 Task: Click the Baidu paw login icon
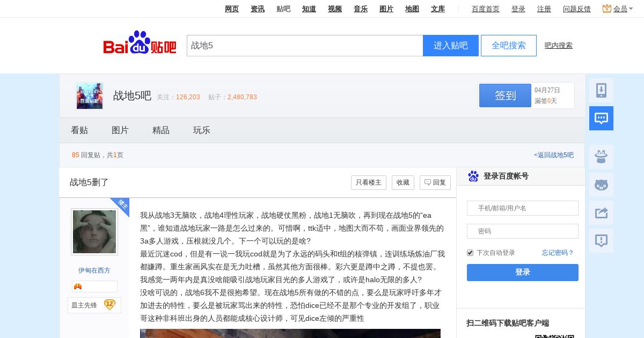tap(473, 176)
